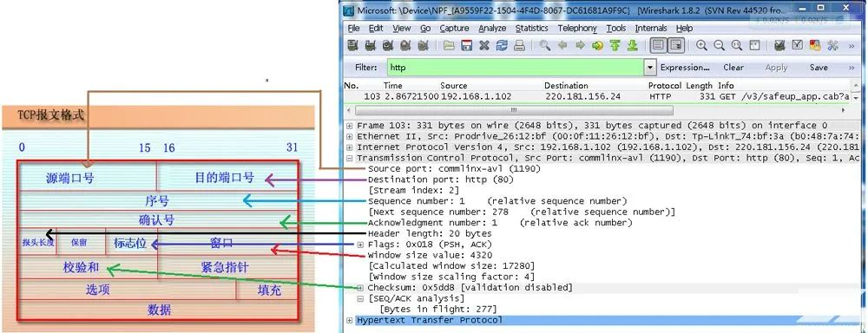Jump to the first packet
This screenshot has width=868, height=333.
(x=615, y=46)
